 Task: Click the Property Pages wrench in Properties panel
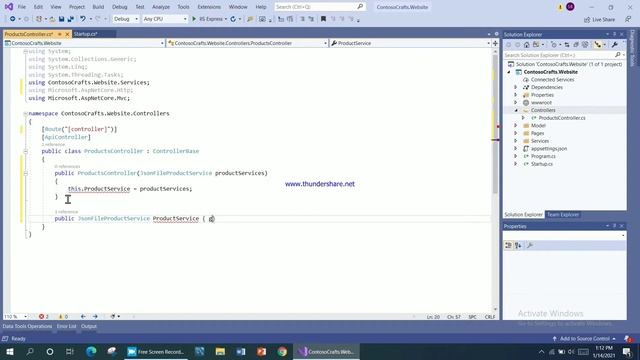point(530,245)
